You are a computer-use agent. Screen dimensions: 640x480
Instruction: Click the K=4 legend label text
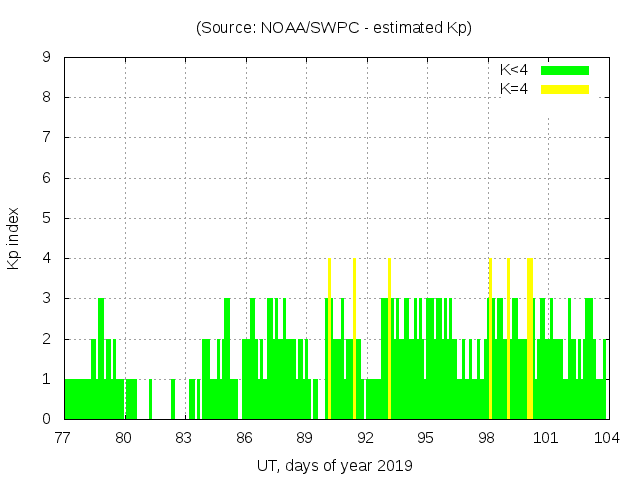(x=514, y=89)
